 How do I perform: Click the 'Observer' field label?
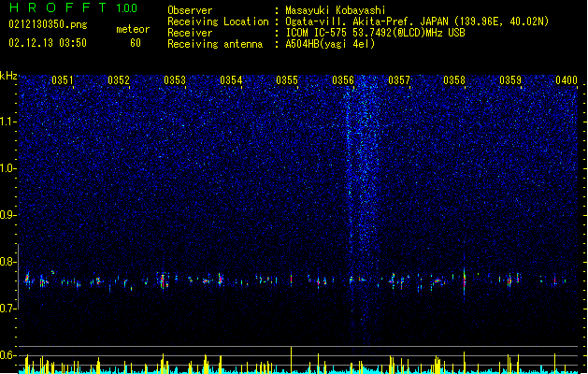point(190,10)
